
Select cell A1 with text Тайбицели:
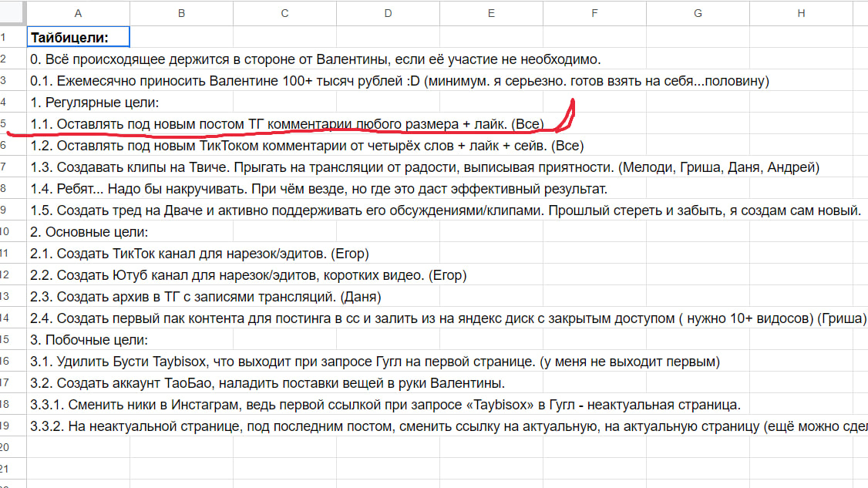tap(78, 37)
